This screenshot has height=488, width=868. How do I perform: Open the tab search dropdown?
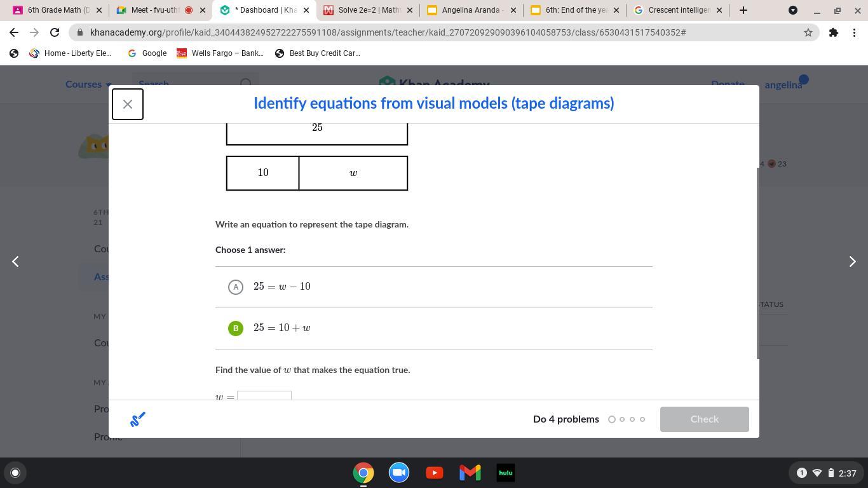click(793, 10)
